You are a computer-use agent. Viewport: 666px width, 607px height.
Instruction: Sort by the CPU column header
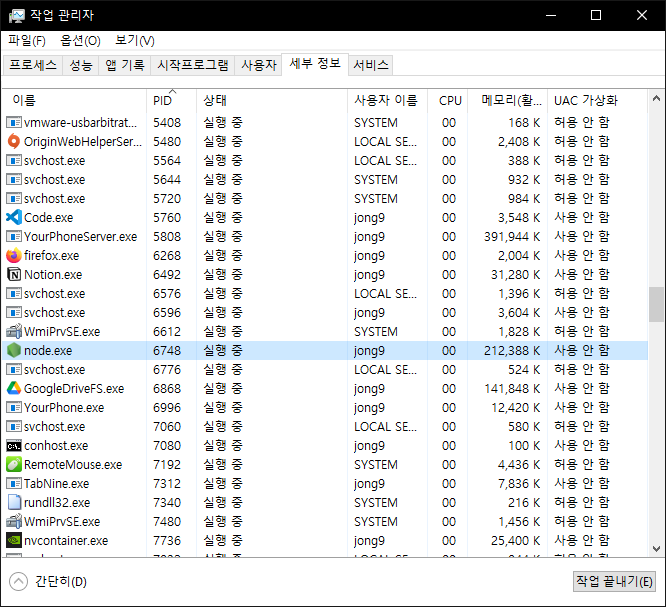pos(448,101)
